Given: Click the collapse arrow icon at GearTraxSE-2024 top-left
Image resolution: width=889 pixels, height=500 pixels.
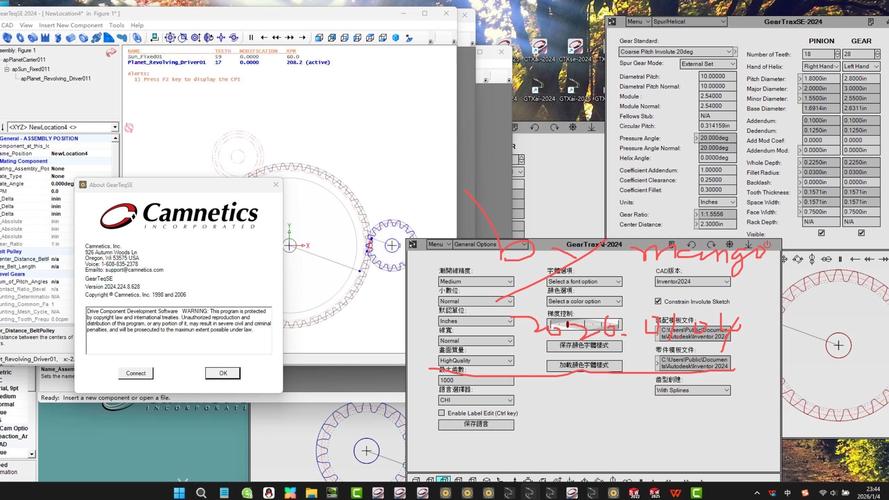Looking at the screenshot, I should pos(612,22).
